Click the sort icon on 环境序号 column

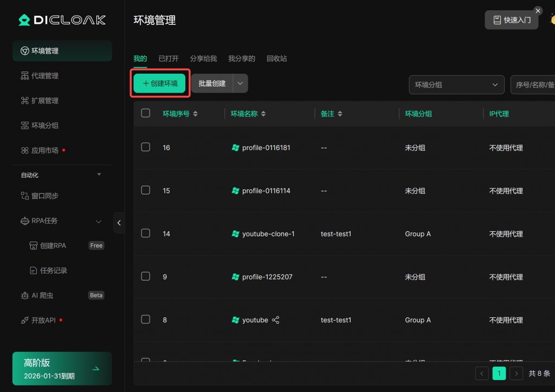coord(195,114)
